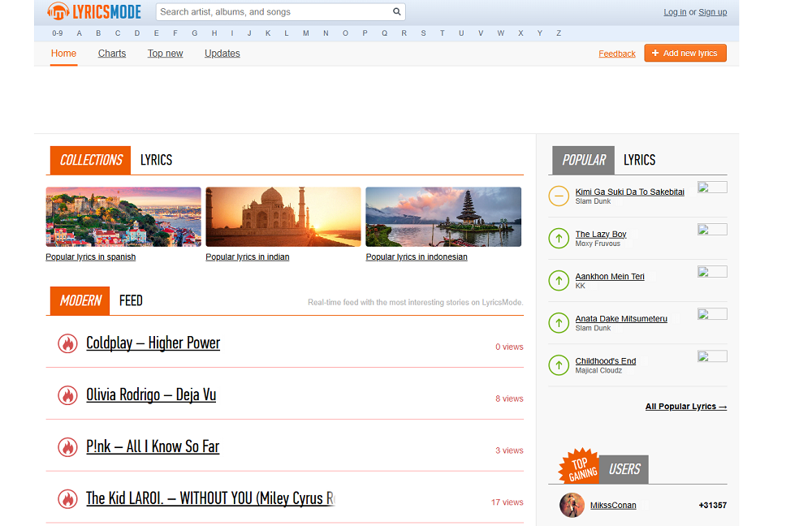Click the flame icon beside The Kid LAROI. song

[x=67, y=498]
